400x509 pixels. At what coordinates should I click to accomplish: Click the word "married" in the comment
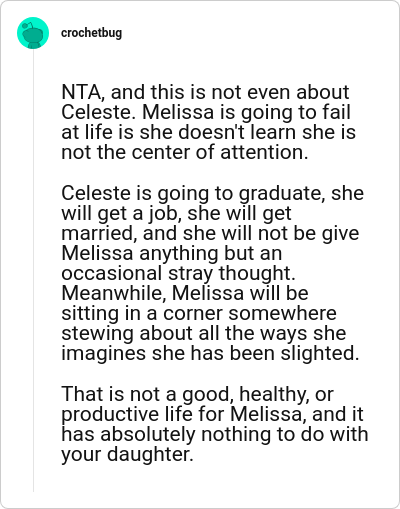97,233
